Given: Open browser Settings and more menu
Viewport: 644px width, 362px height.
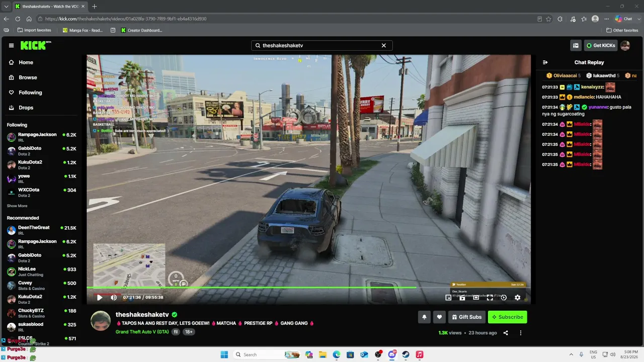Looking at the screenshot, I should (607, 19).
